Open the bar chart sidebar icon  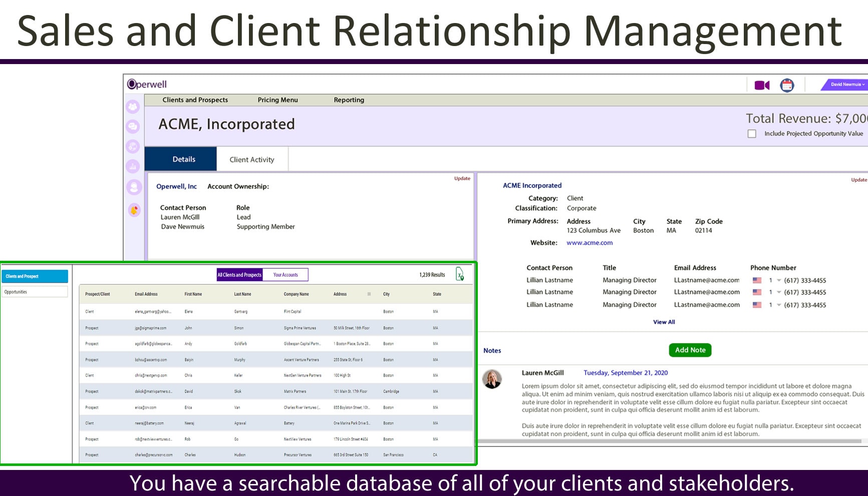133,166
